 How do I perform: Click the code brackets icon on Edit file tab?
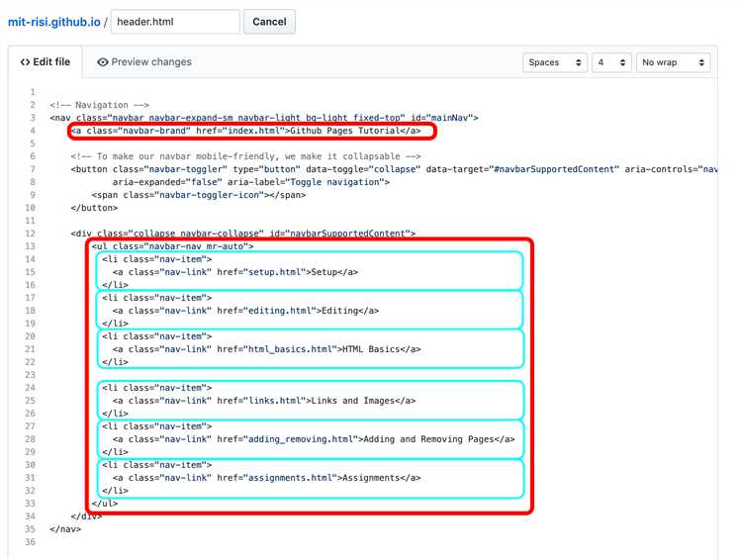(x=25, y=62)
